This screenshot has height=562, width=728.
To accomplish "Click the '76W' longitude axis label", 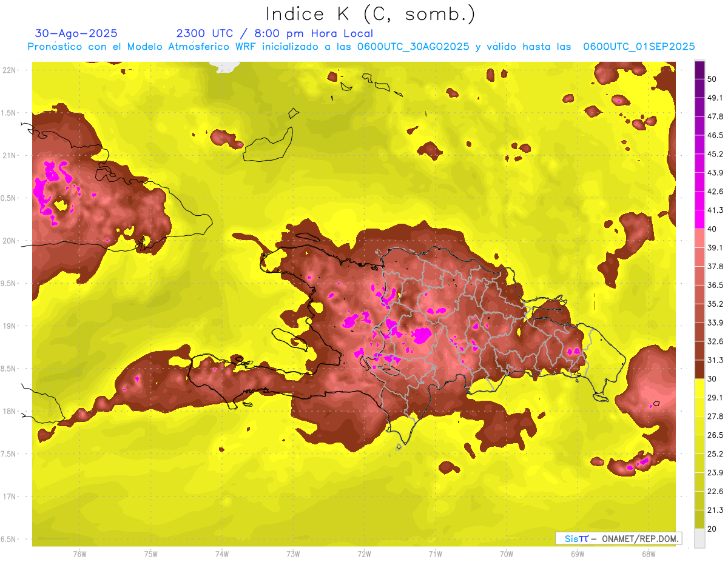I will pyautogui.click(x=79, y=554).
